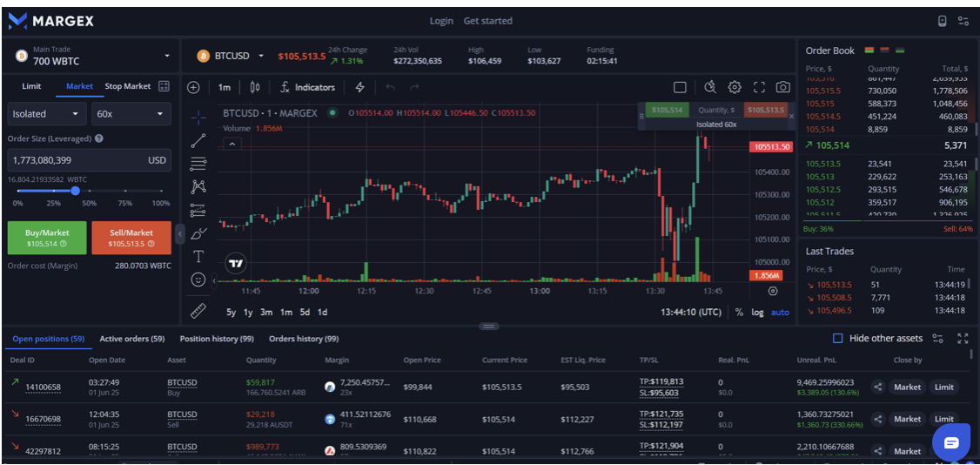Open the candlestick chart style icon

pos(255,87)
